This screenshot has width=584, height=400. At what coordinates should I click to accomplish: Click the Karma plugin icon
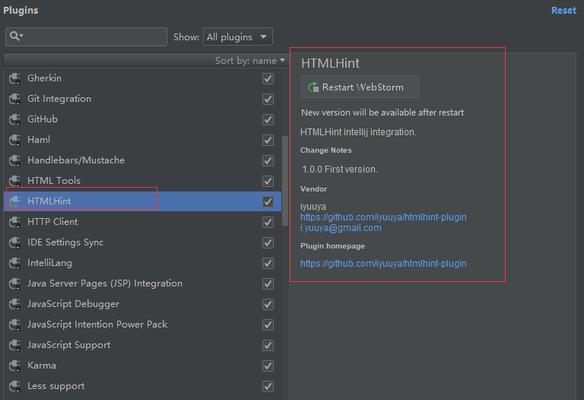click(15, 365)
